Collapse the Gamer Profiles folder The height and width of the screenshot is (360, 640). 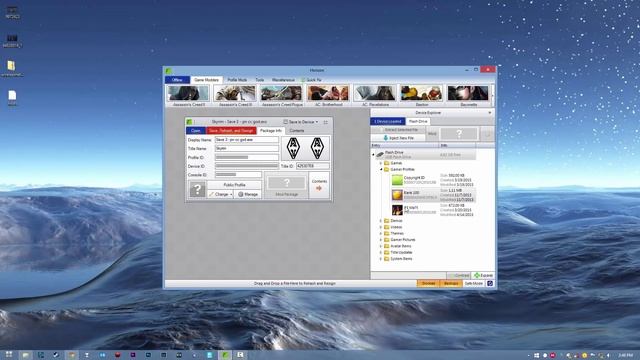click(381, 169)
